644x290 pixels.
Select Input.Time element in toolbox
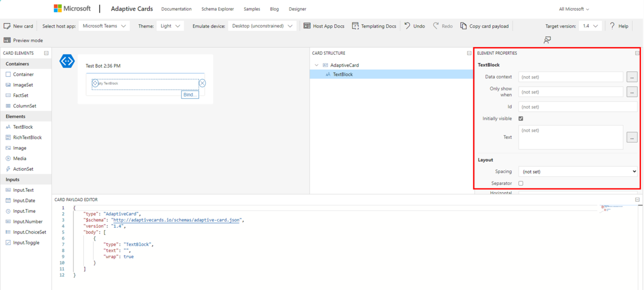26,211
